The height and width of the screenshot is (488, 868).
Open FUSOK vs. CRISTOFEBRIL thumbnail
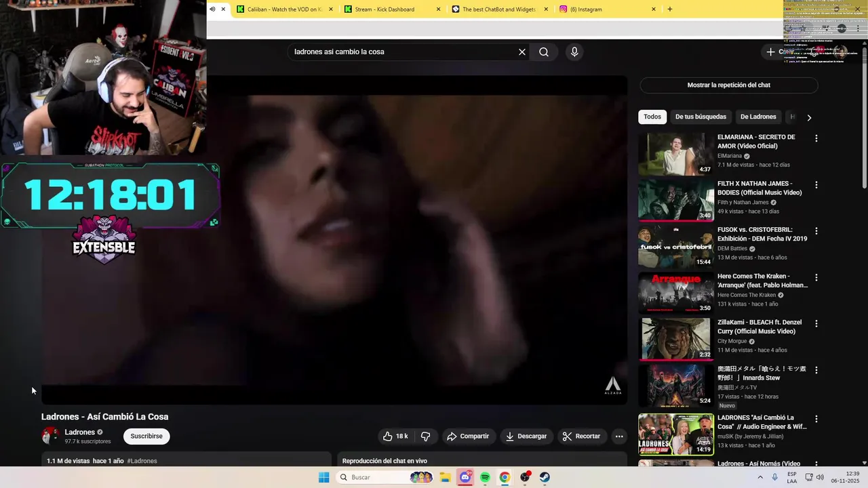coord(675,247)
